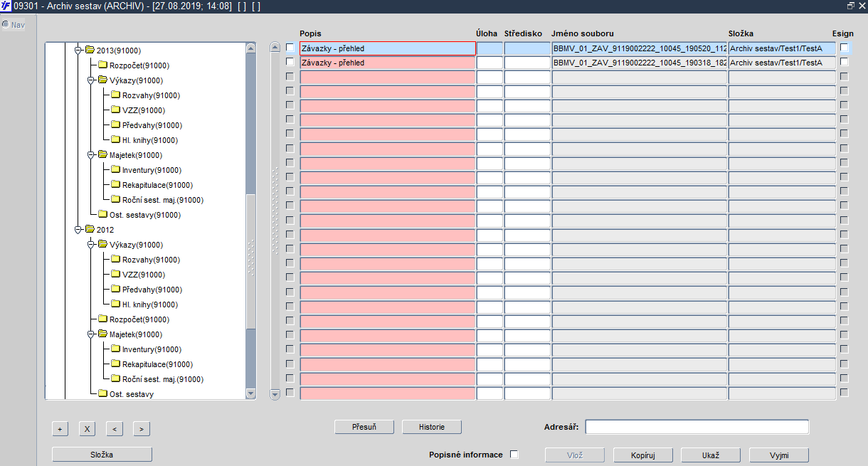Collapse Majetek(91000) node under 2012
Viewport: 868px width, 466px height.
pyautogui.click(x=90, y=334)
